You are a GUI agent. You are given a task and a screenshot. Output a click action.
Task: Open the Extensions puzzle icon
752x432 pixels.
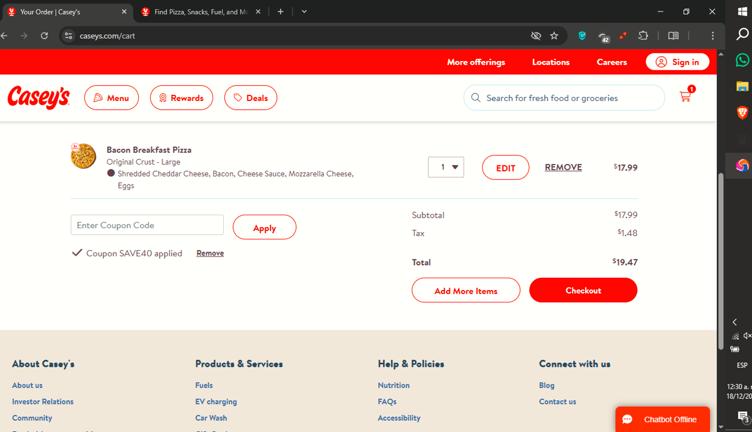coord(643,35)
